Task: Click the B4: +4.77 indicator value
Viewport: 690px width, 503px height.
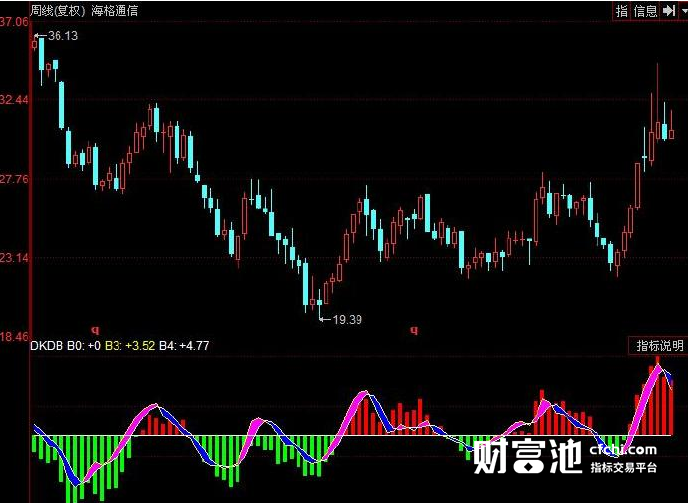Action: tap(184, 345)
